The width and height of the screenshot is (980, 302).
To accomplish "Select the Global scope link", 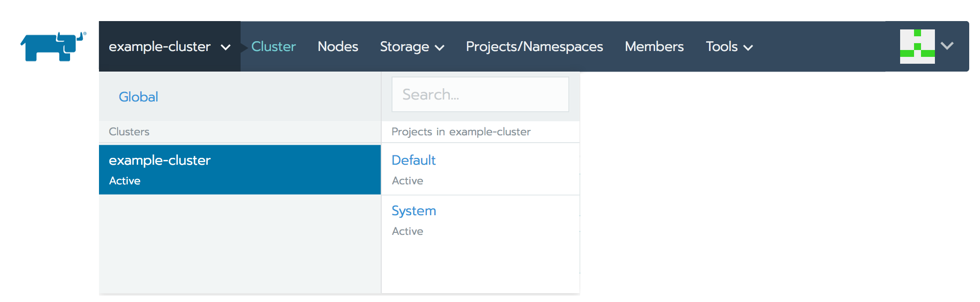I will (138, 97).
